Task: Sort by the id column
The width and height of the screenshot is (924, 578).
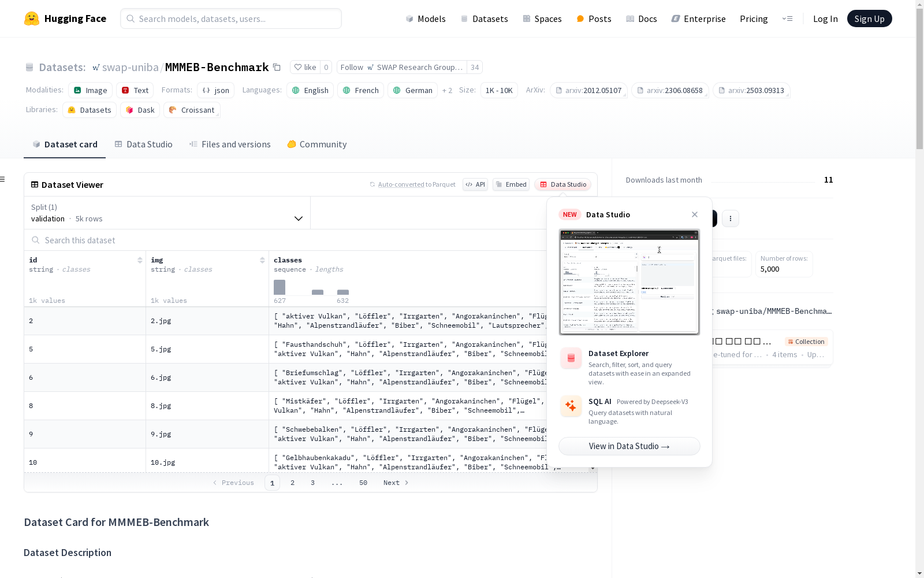Action: click(x=140, y=260)
